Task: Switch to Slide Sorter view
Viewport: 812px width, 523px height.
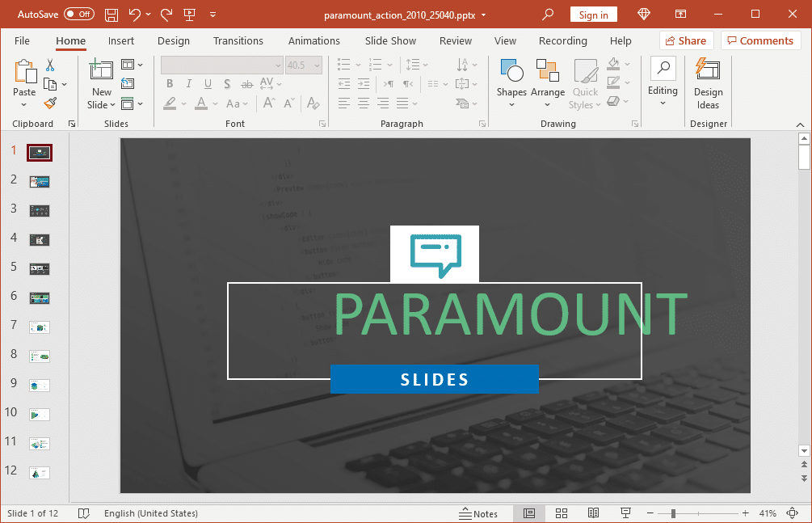Action: click(562, 513)
